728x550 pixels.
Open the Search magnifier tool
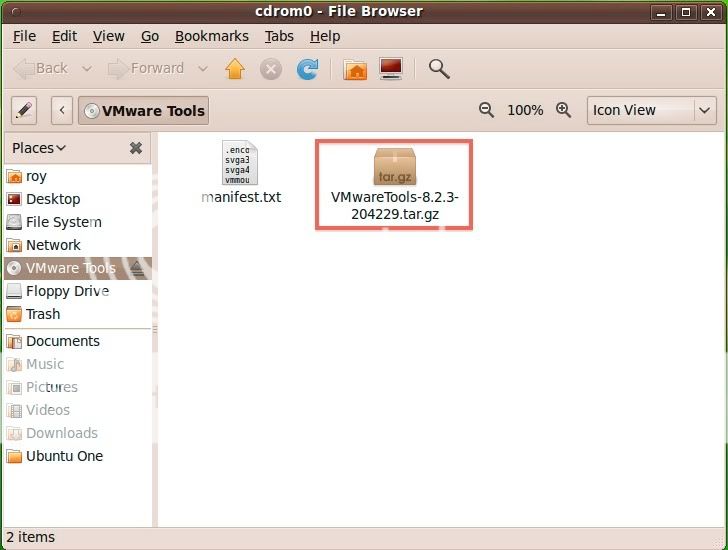click(x=439, y=69)
